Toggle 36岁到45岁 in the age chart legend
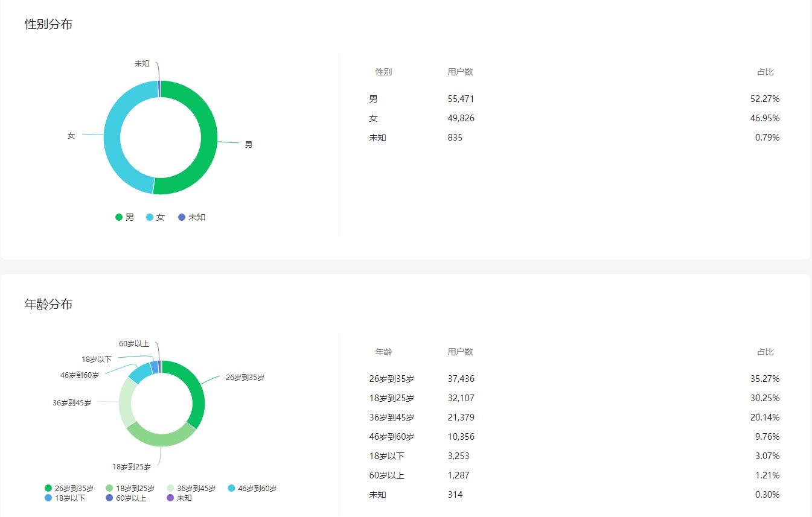 coord(191,488)
